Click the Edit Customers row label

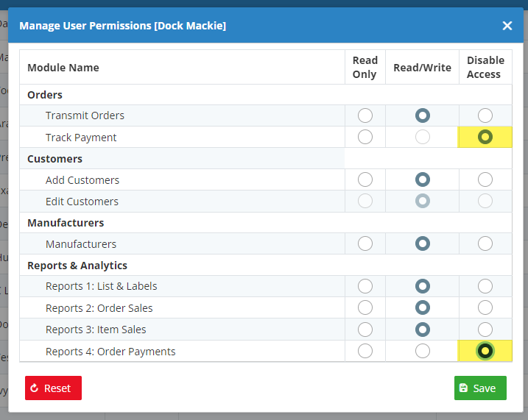point(82,202)
